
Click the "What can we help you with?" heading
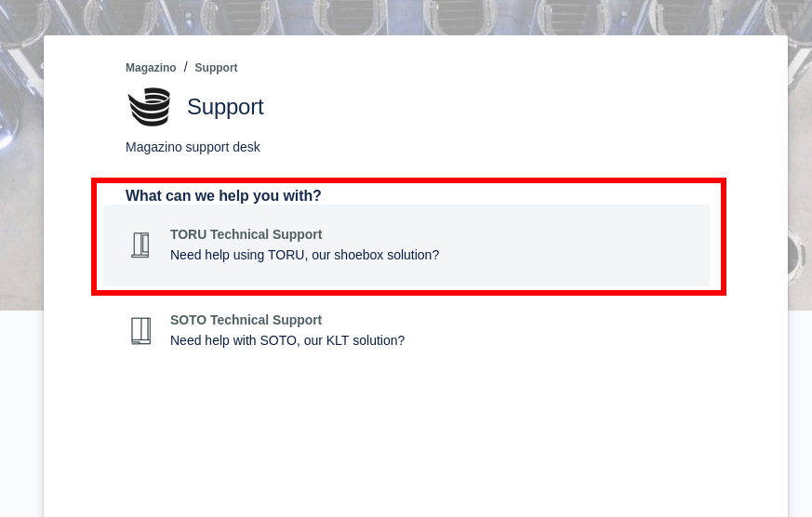tap(223, 196)
